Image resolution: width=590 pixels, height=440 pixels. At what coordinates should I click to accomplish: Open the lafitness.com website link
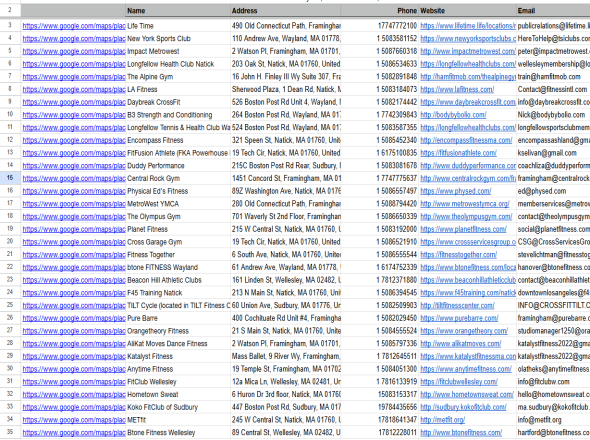457,90
